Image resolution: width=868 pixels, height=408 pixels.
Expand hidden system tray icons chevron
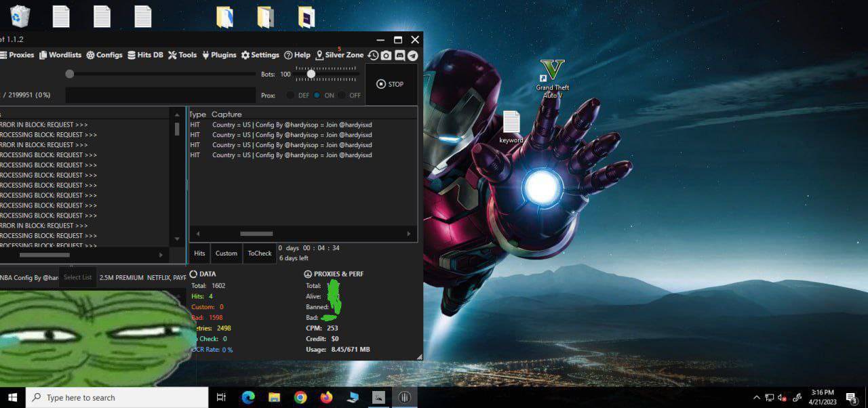pos(757,397)
